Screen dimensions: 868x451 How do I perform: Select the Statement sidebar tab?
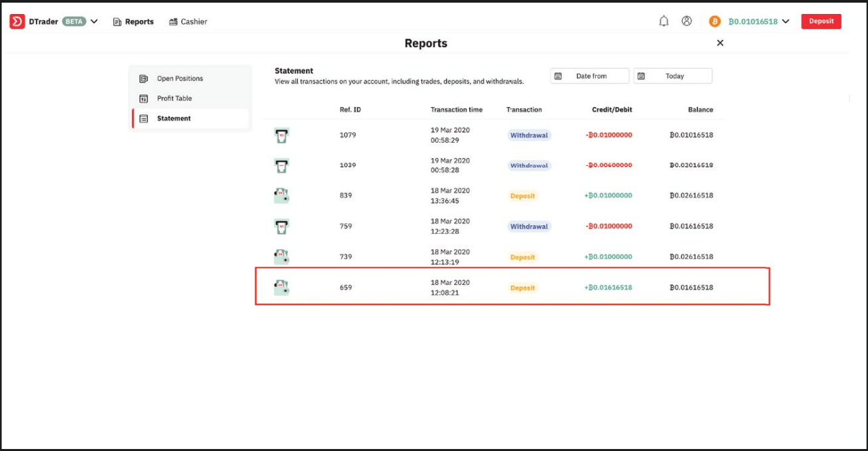pos(174,118)
